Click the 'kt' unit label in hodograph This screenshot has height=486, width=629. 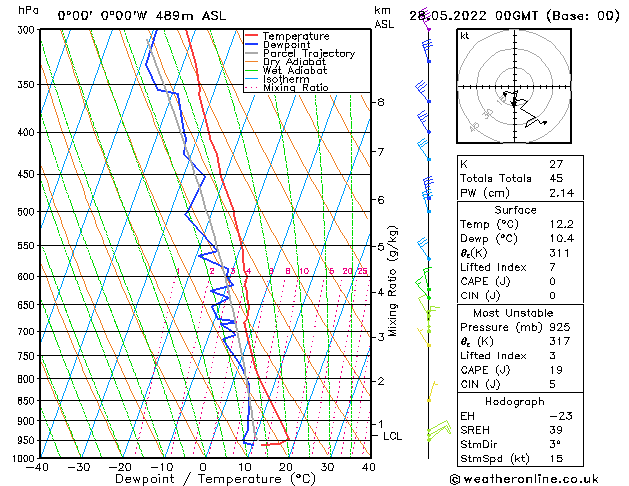click(x=465, y=36)
